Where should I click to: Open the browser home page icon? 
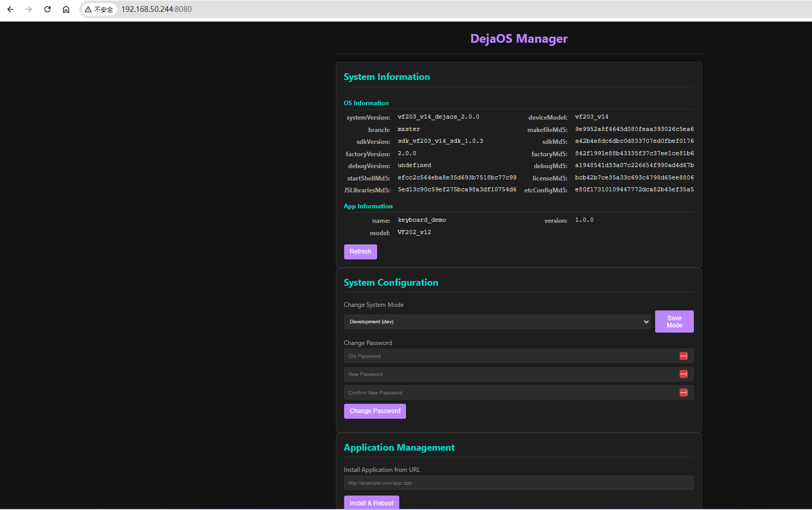(66, 9)
